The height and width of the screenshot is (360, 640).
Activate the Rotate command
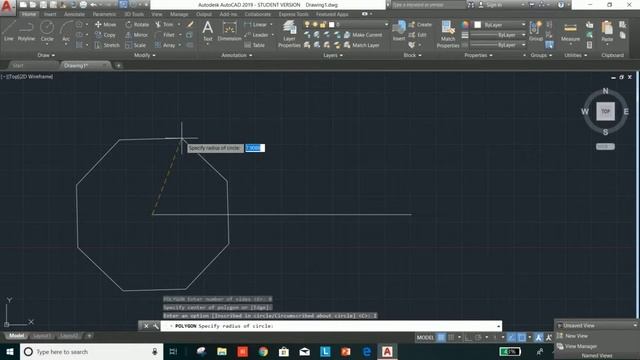pos(137,24)
